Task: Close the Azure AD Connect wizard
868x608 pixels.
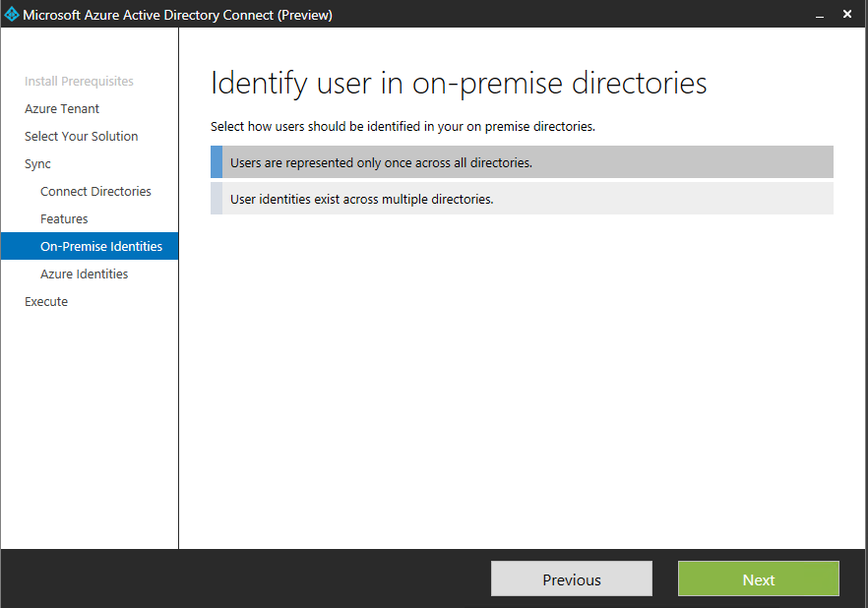Action: pos(847,15)
